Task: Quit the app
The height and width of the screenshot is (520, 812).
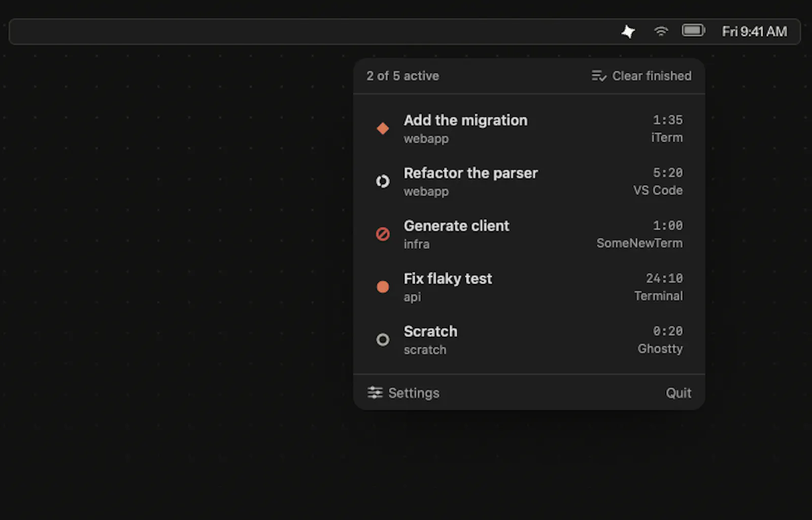Action: pyautogui.click(x=679, y=393)
